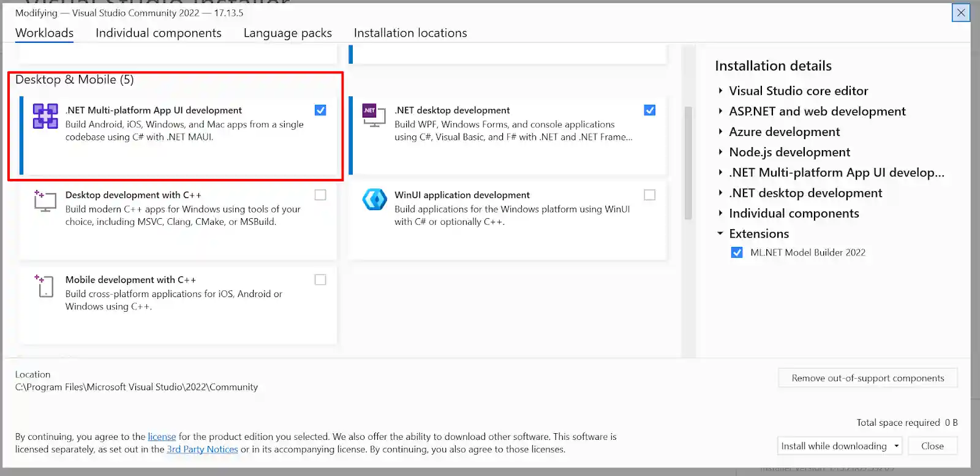Open the license hyperlink
Image resolution: width=980 pixels, height=476 pixels.
(x=162, y=437)
